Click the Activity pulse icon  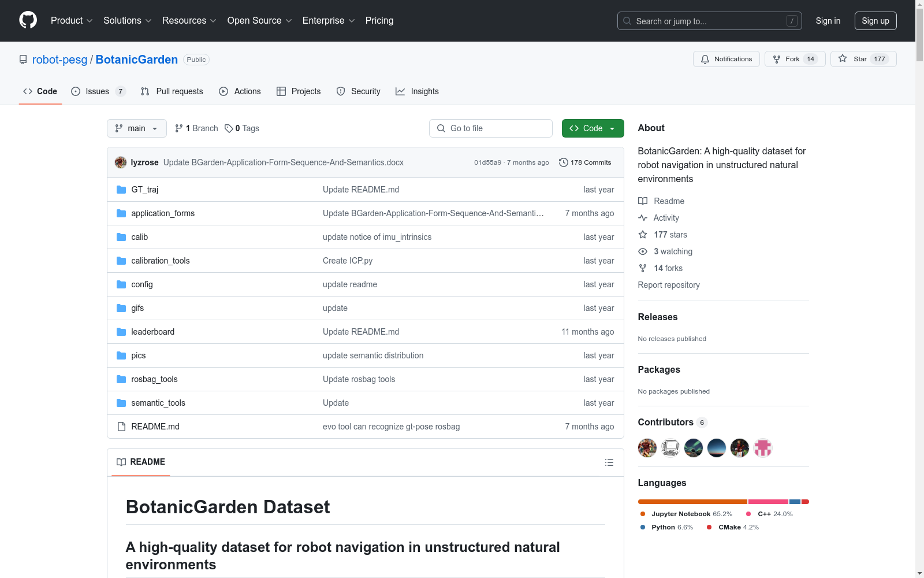click(643, 218)
